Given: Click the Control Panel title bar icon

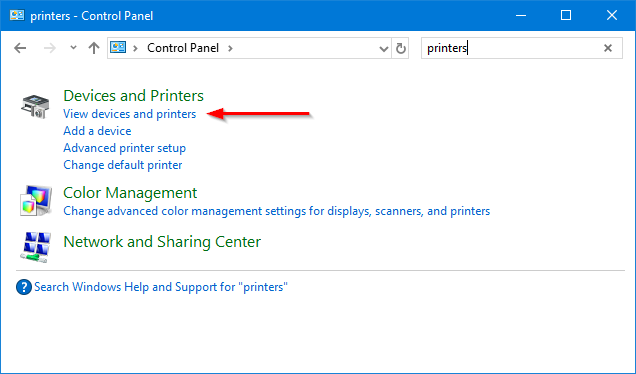Looking at the screenshot, I should click(x=17, y=15).
